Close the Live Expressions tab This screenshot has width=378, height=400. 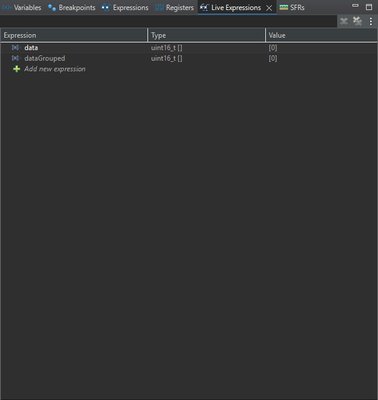[269, 8]
